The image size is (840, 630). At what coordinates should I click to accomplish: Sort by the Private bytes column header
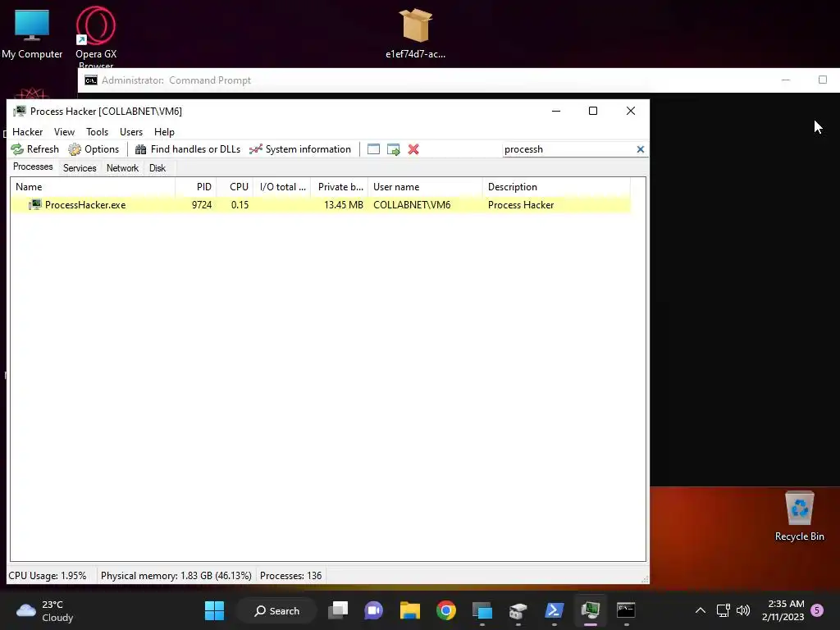click(x=340, y=187)
